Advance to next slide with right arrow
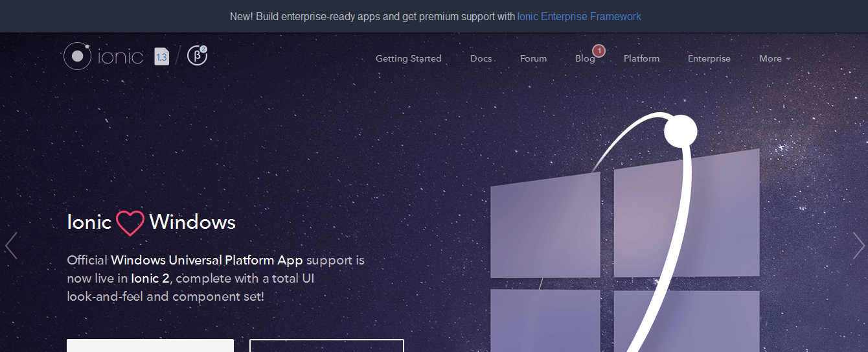This screenshot has height=352, width=868. point(858,246)
